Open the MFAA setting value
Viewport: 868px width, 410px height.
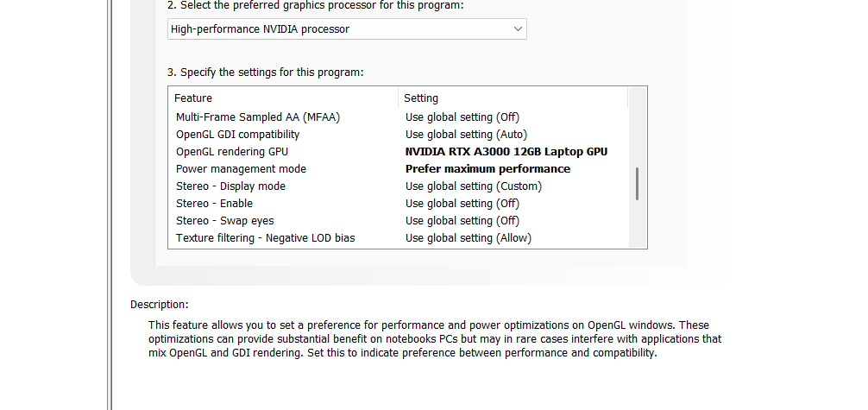coord(462,117)
